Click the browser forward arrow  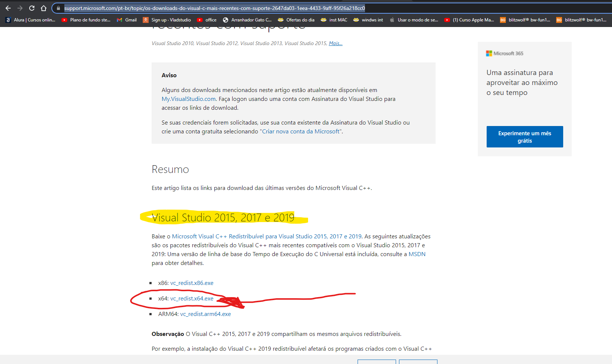click(20, 8)
